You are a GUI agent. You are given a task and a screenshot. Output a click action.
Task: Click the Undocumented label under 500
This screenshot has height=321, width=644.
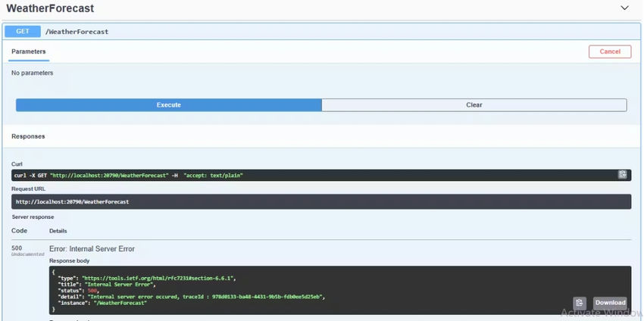click(x=27, y=254)
